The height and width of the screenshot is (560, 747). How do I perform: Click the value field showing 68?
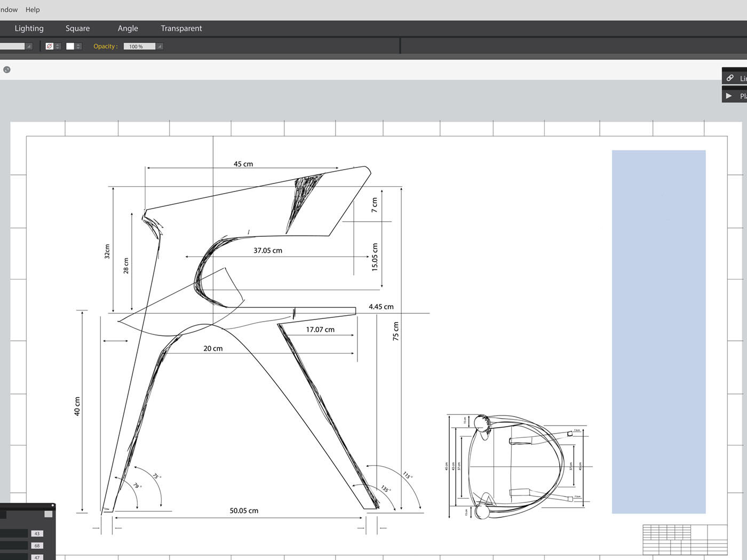37,546
